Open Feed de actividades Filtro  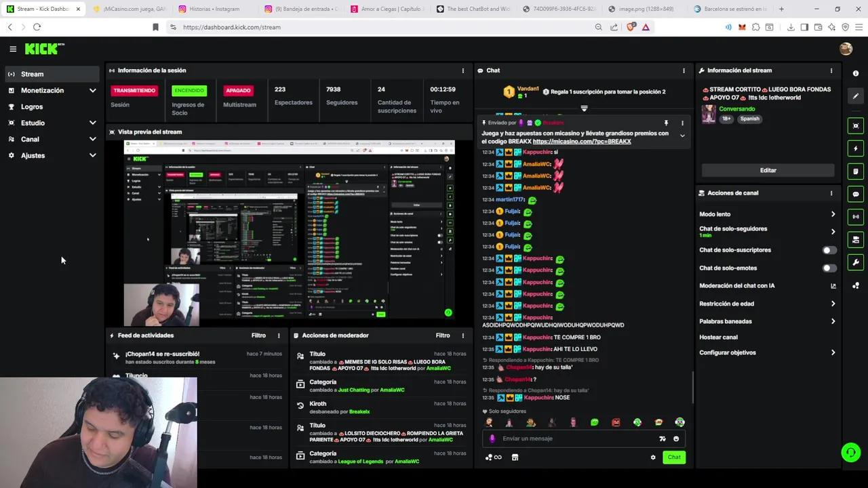coord(258,335)
